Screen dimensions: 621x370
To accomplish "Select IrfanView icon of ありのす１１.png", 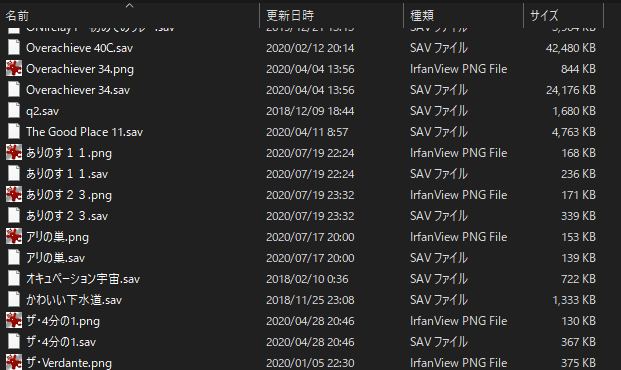I will point(14,153).
